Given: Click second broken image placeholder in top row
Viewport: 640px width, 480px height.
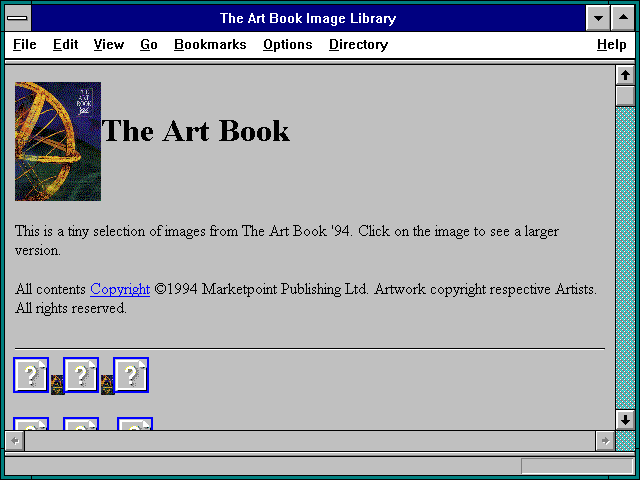Looking at the screenshot, I should point(81,375).
